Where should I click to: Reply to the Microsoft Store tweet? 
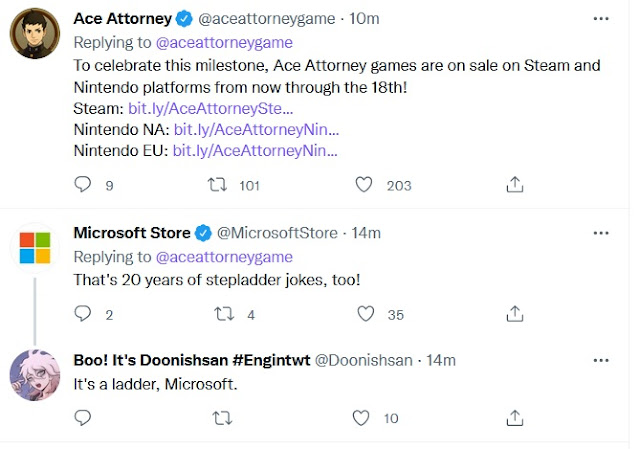[x=83, y=314]
